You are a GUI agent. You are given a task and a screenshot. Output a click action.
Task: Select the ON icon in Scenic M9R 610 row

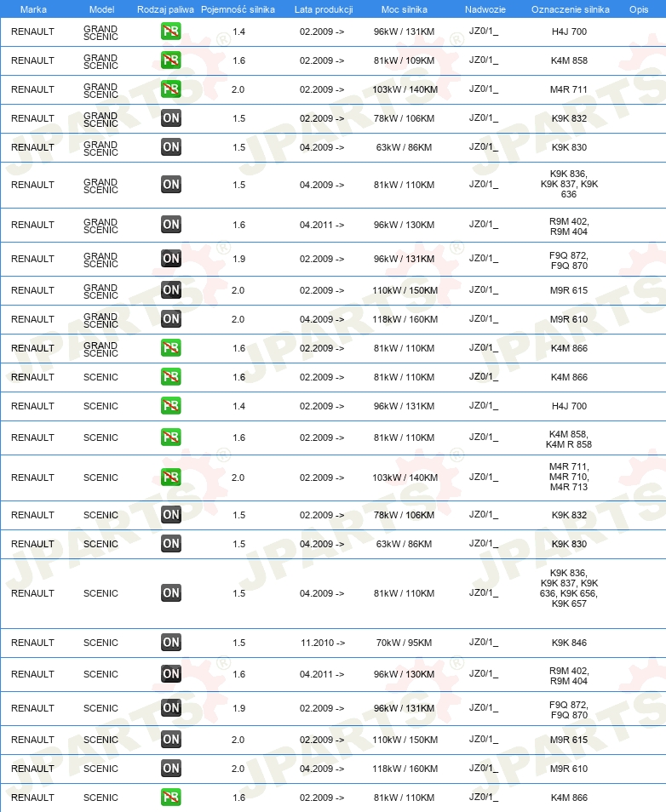coord(171,769)
